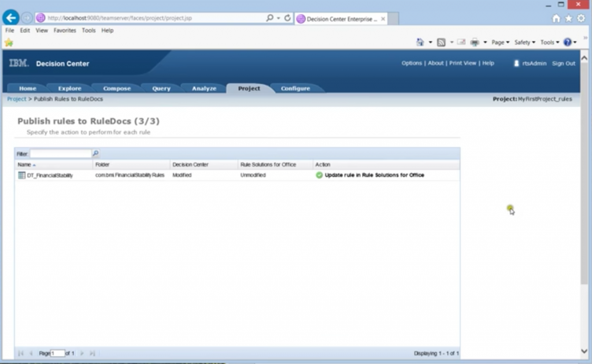Open the Print View link
Screen dimensions: 592x364
pos(462,63)
